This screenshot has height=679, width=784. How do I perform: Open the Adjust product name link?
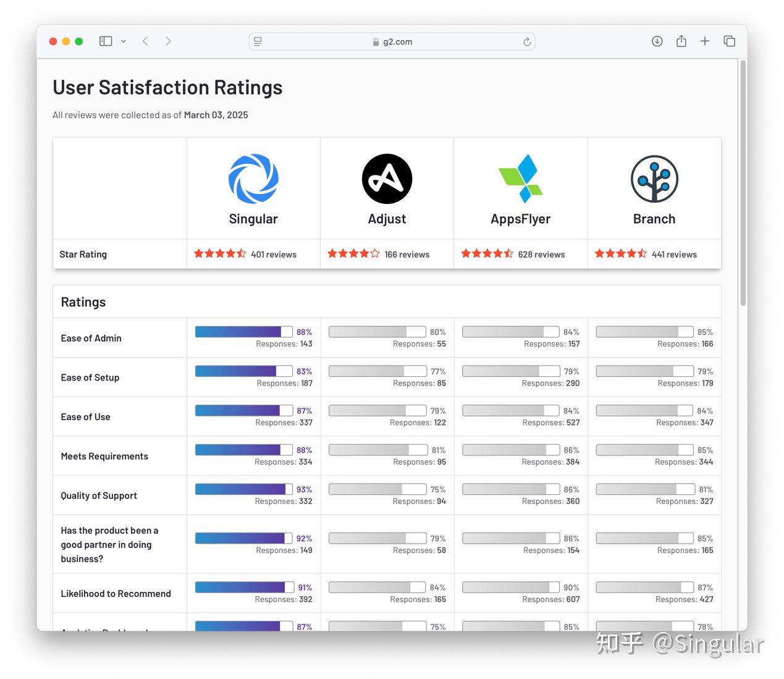[387, 219]
